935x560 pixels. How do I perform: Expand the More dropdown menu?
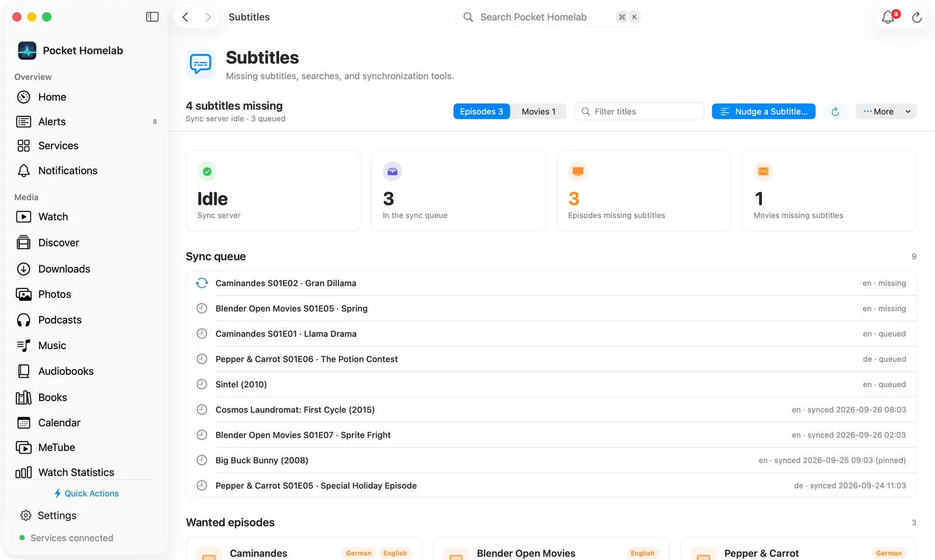[886, 112]
